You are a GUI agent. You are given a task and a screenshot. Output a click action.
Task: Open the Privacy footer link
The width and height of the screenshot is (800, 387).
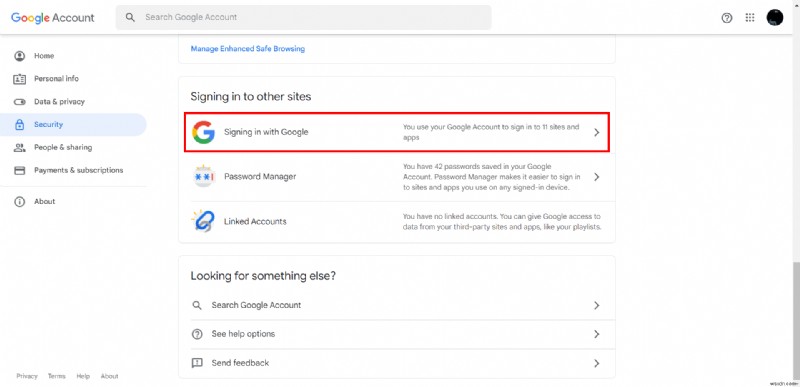27,376
